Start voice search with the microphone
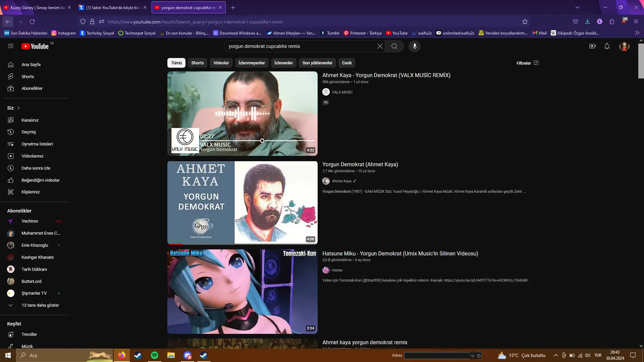644x362 pixels. pyautogui.click(x=415, y=46)
